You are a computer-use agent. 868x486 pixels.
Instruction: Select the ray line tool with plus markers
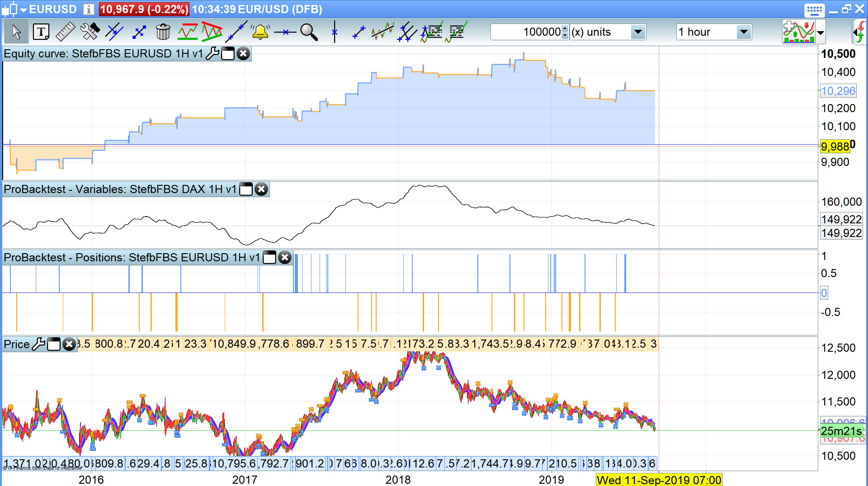click(359, 32)
